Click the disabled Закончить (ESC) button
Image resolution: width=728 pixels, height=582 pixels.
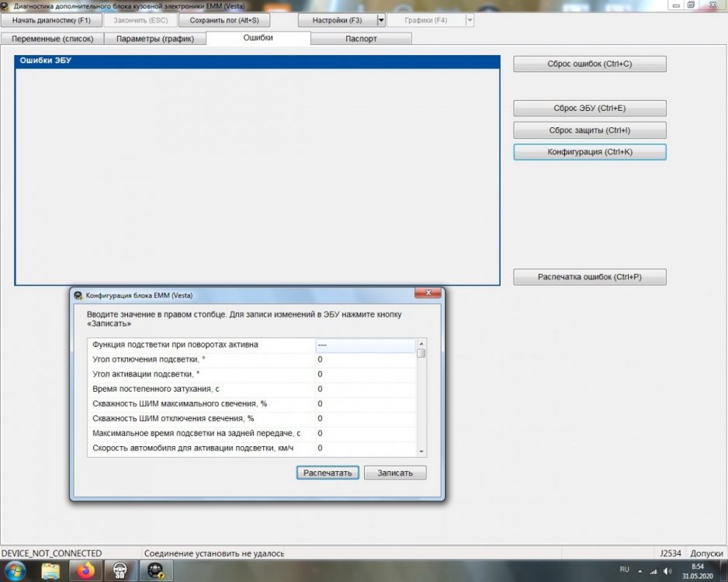tap(140, 20)
